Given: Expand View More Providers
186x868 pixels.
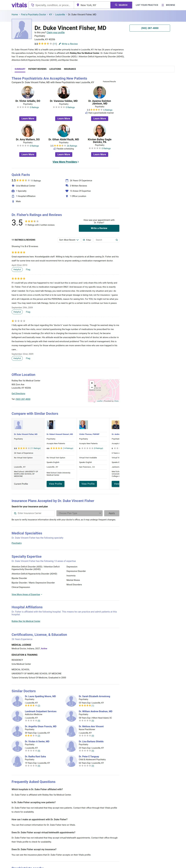Looking at the screenshot, I should pyautogui.click(x=65, y=162).
